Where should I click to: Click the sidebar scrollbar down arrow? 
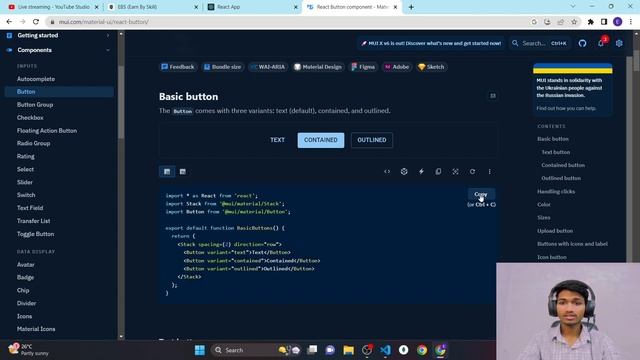[121, 337]
